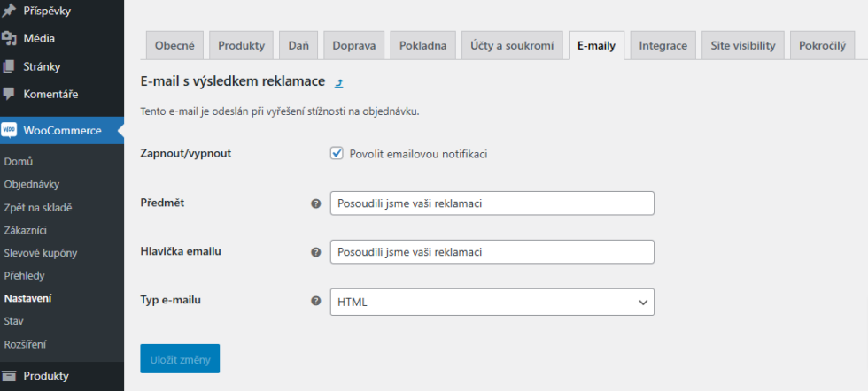The image size is (868, 391).
Task: Go to Domů submenu item
Action: pyautogui.click(x=19, y=162)
